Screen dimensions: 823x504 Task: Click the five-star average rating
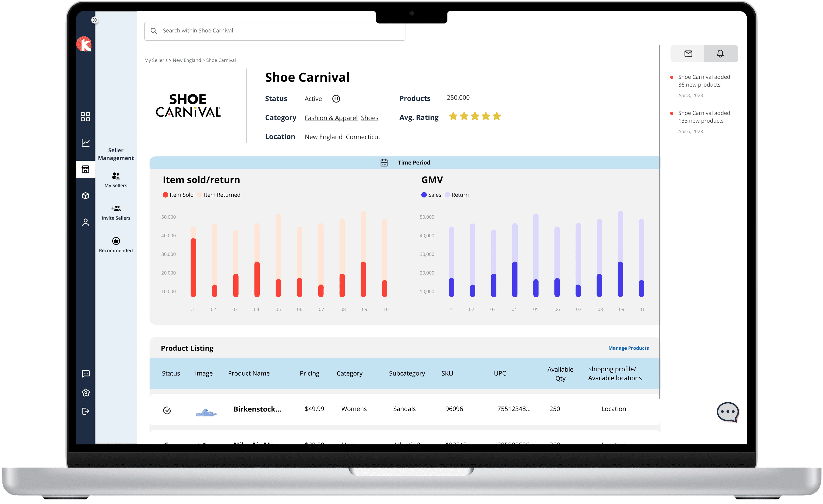[475, 116]
